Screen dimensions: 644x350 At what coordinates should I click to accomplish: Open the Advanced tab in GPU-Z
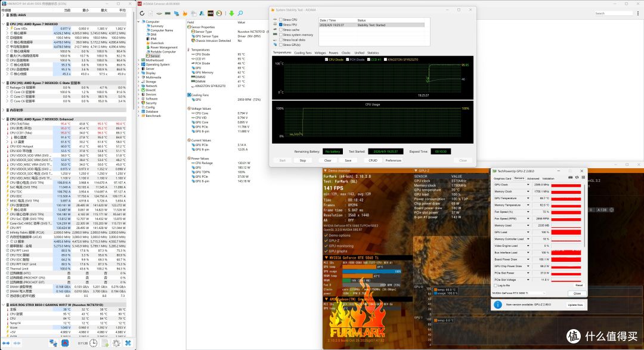(532, 179)
